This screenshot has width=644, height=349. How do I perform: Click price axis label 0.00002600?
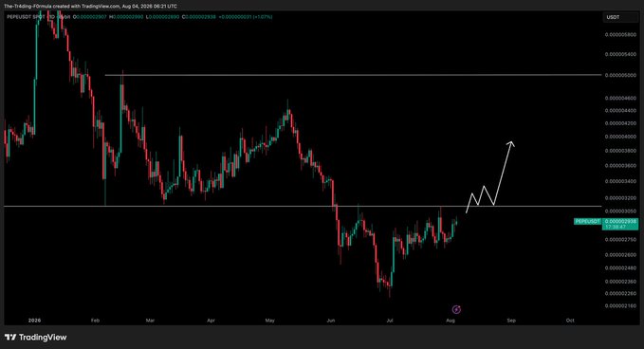pyautogui.click(x=621, y=255)
